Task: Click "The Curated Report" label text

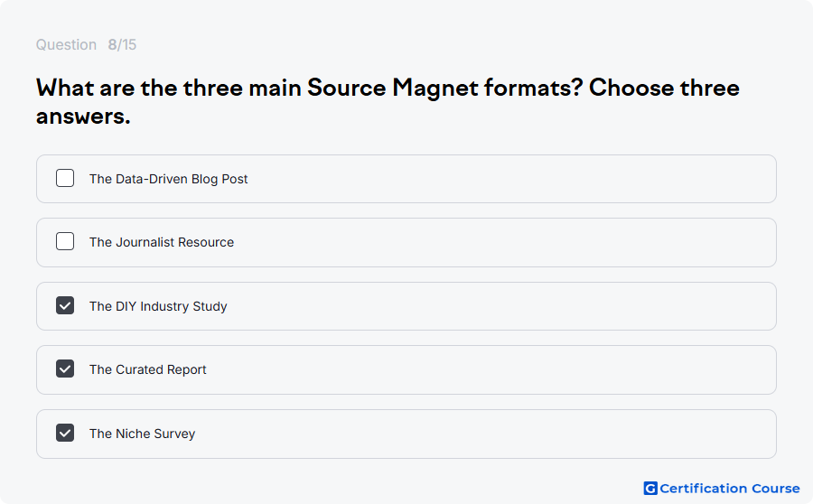Action: click(148, 369)
